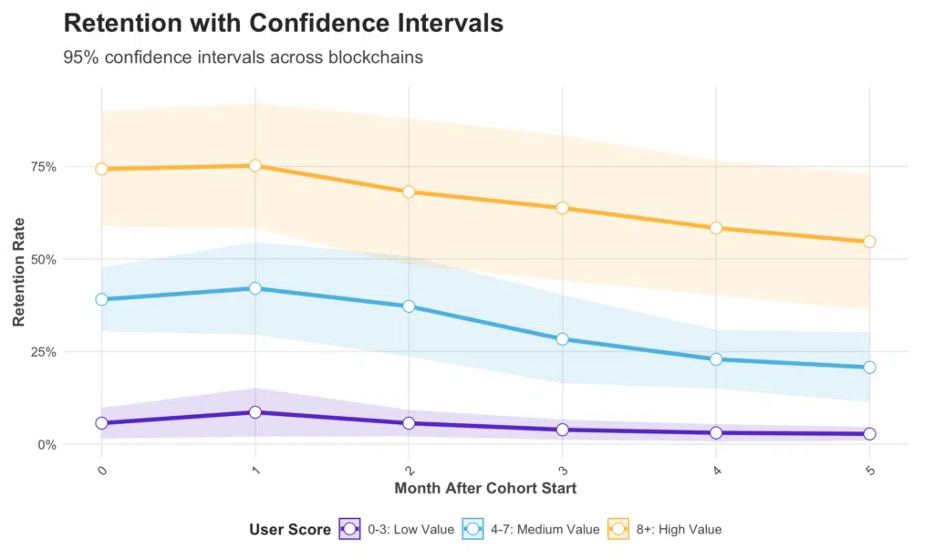Click the Low Value marker at month 1
This screenshot has width=934, height=560.
255,412
